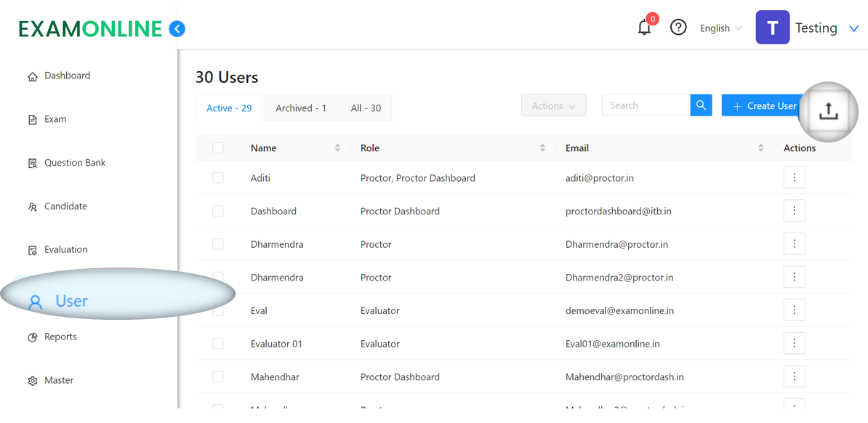Open three-dot actions menu for Aditi
The image size is (868, 423).
(x=794, y=177)
